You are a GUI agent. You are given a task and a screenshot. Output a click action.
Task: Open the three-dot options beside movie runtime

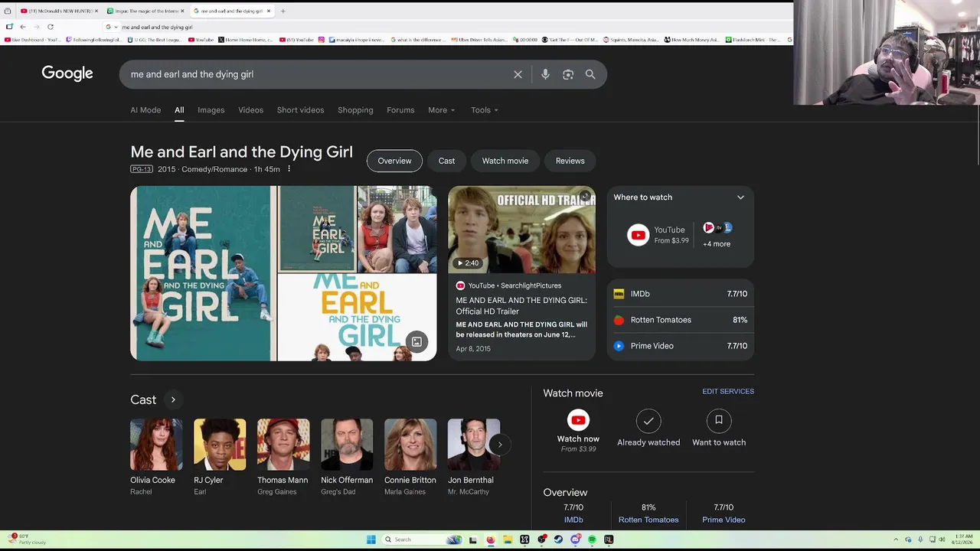pyautogui.click(x=289, y=169)
